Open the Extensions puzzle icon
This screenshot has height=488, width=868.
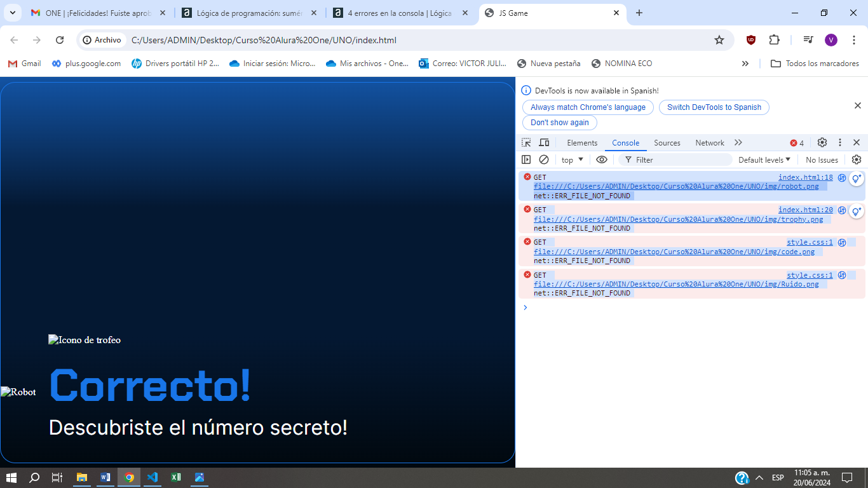(x=774, y=40)
